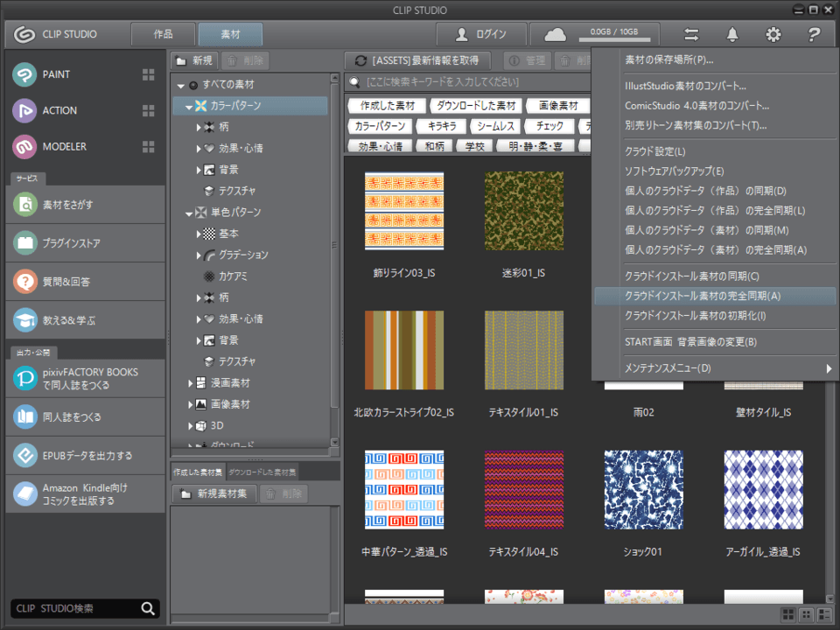Click the help question mark icon
Image resolution: width=840 pixels, height=630 pixels.
pyautogui.click(x=814, y=34)
